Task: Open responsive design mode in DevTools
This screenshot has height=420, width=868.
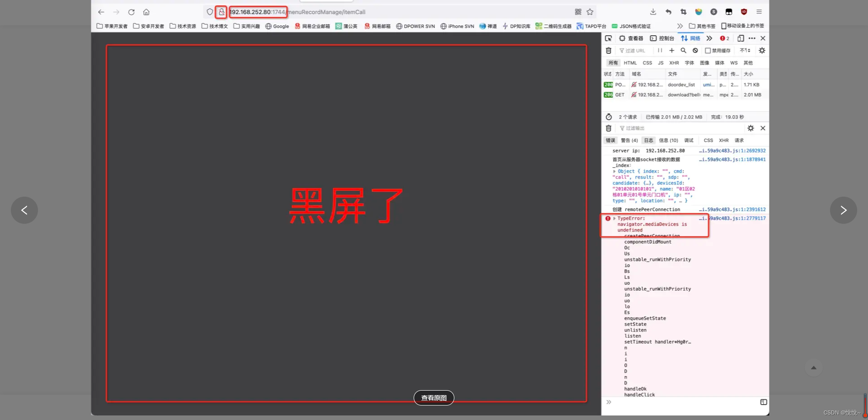Action: (x=741, y=38)
